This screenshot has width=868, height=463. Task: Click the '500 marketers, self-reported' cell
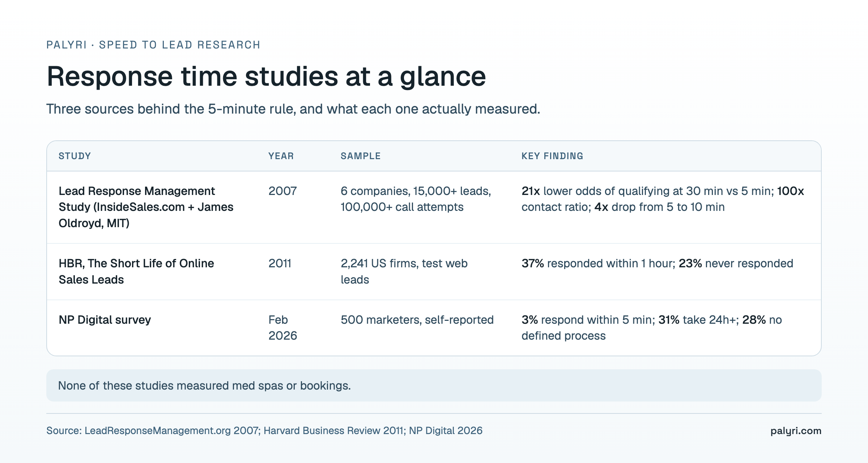(417, 320)
